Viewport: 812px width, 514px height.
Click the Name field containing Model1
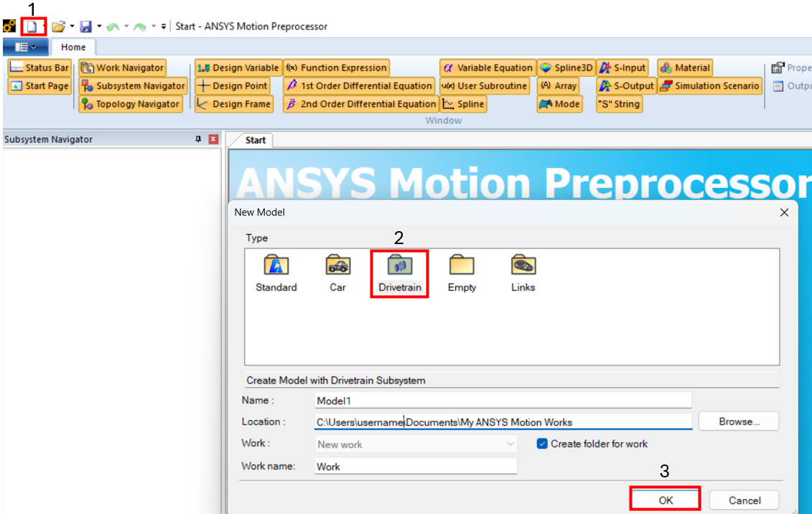point(503,401)
